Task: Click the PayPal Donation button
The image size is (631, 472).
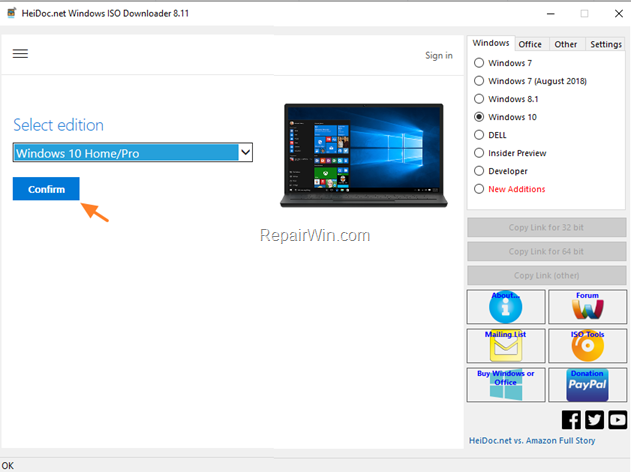Action: (x=588, y=385)
